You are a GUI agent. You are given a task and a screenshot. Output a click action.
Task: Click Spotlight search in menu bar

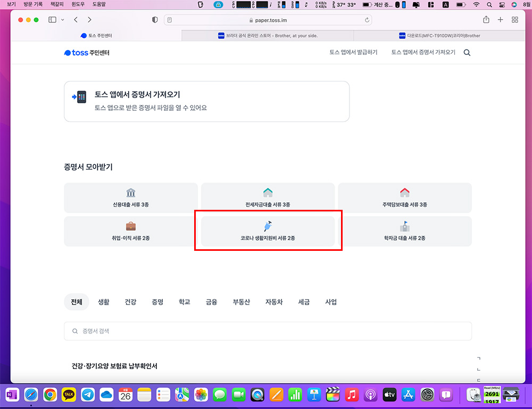(489, 5)
